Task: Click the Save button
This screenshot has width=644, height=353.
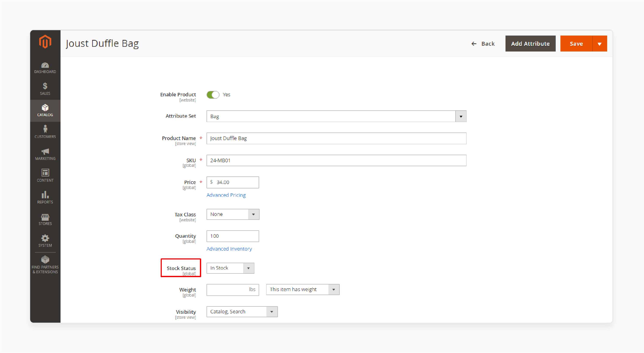Action: pos(576,44)
